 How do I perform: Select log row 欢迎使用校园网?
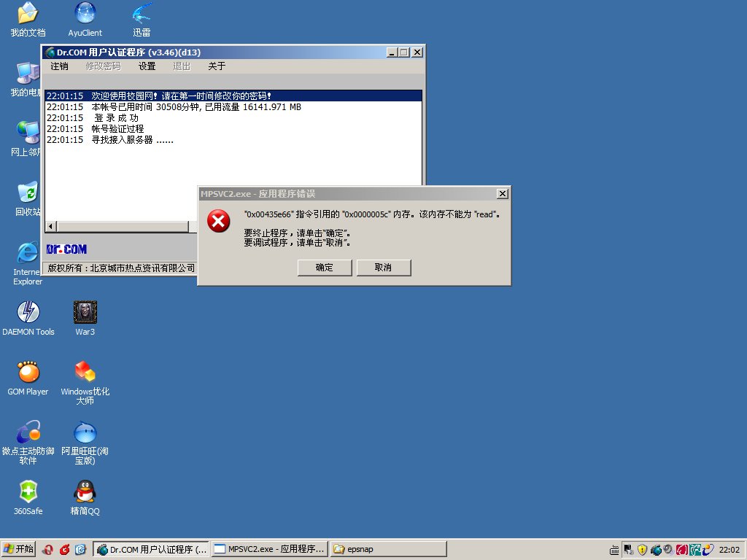point(233,96)
